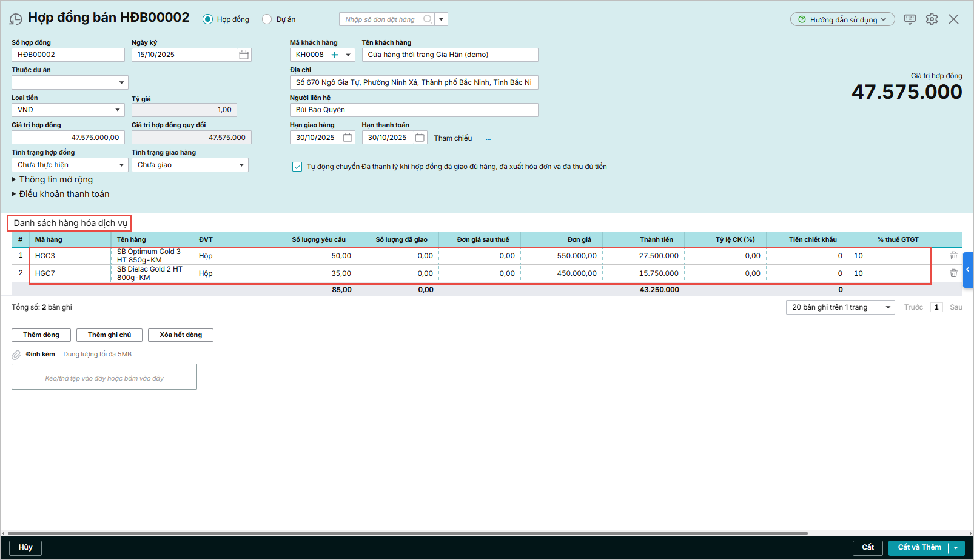
Task: Select the Dự án radio button
Action: pyautogui.click(x=267, y=19)
